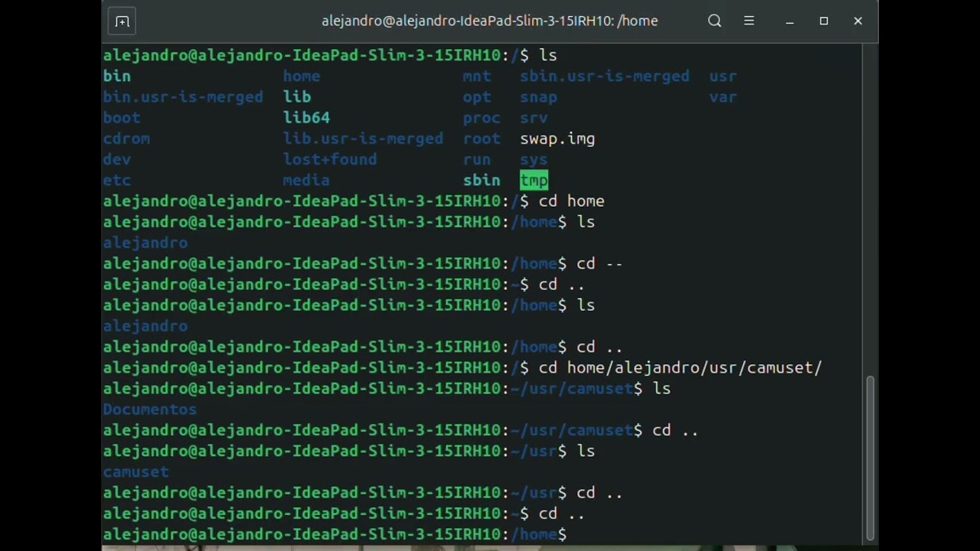Click 'home' in ls output
The image size is (980, 551).
coord(302,76)
